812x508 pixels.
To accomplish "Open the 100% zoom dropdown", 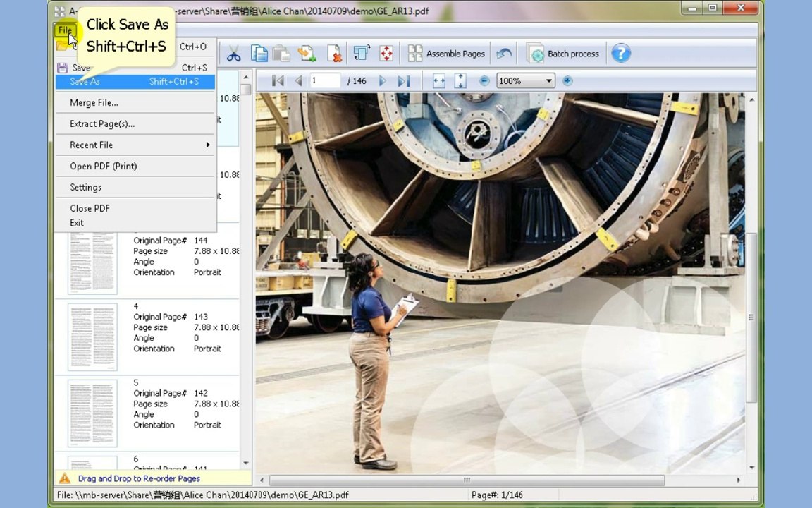I will [x=548, y=81].
